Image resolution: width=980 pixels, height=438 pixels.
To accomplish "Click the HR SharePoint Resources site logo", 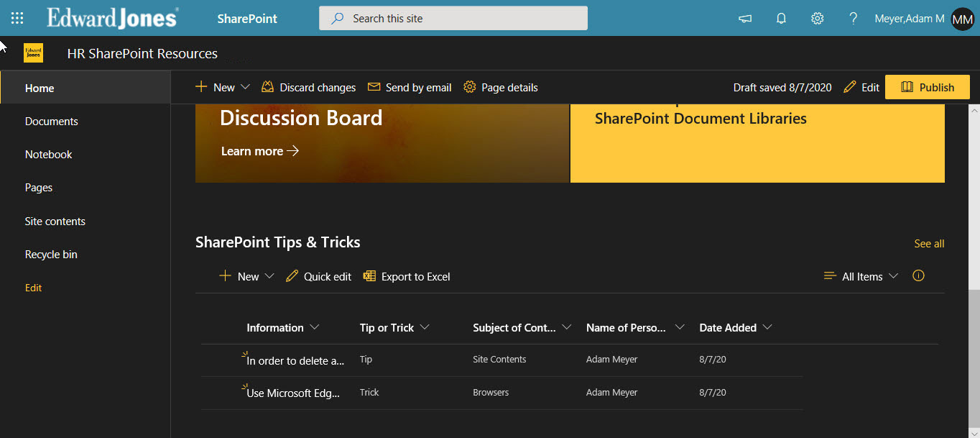I will pyautogui.click(x=33, y=53).
